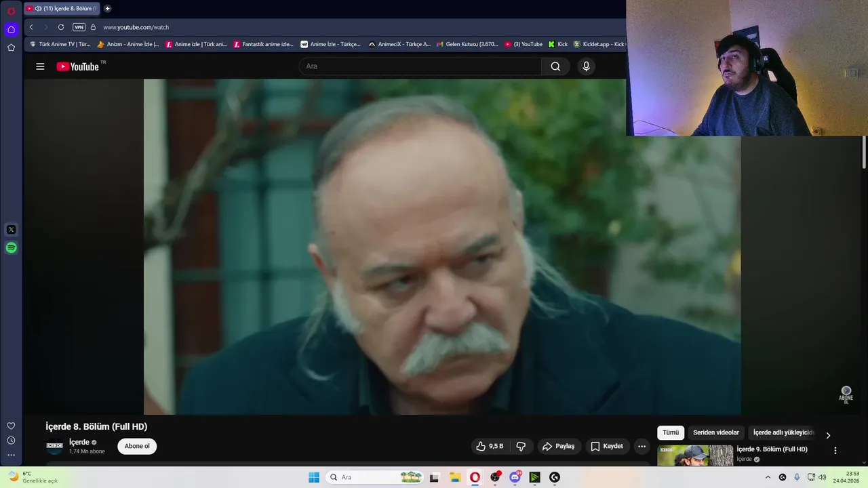868x488 pixels.
Task: Open weather widget showing 6°C
Action: click(33, 477)
